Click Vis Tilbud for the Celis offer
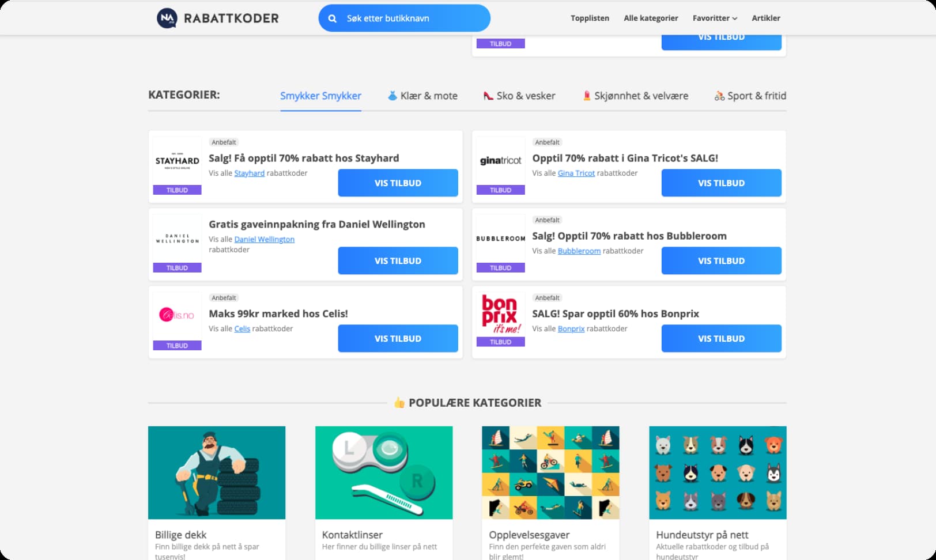Image resolution: width=936 pixels, height=560 pixels. tap(398, 338)
